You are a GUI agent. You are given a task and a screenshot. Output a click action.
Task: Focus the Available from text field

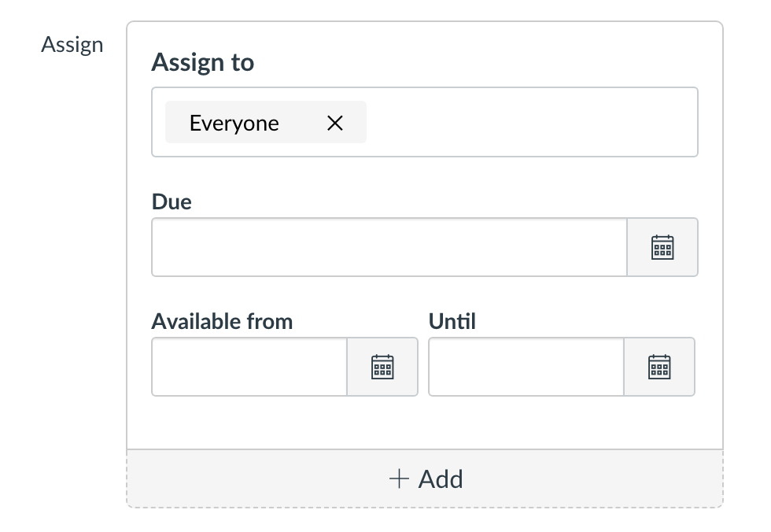pos(249,367)
